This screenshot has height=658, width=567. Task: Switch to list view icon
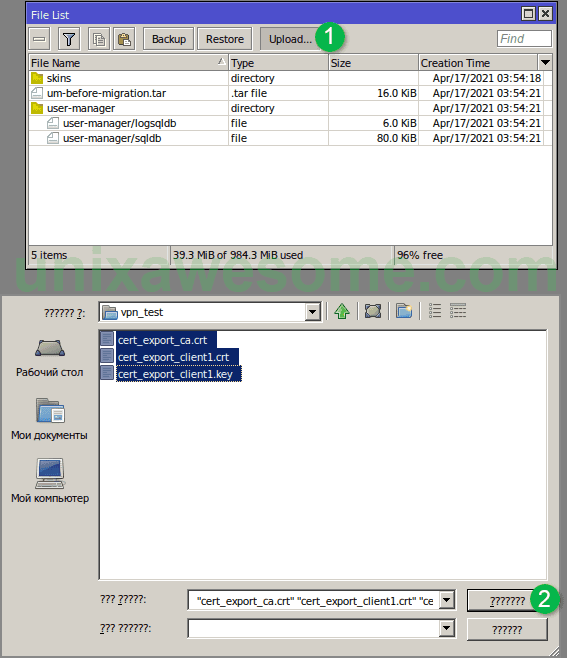point(435,311)
